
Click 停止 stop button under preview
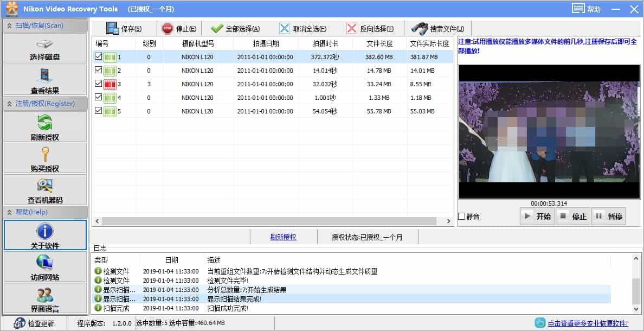(572, 217)
